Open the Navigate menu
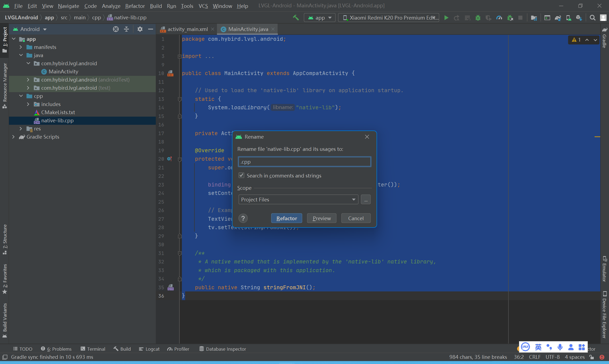Screen dimensions: 609x364 69,6
